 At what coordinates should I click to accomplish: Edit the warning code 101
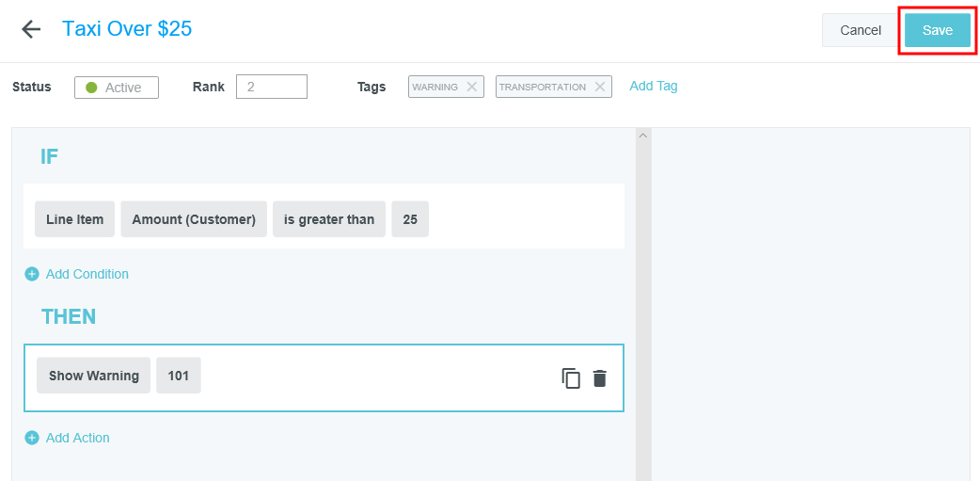tap(179, 376)
